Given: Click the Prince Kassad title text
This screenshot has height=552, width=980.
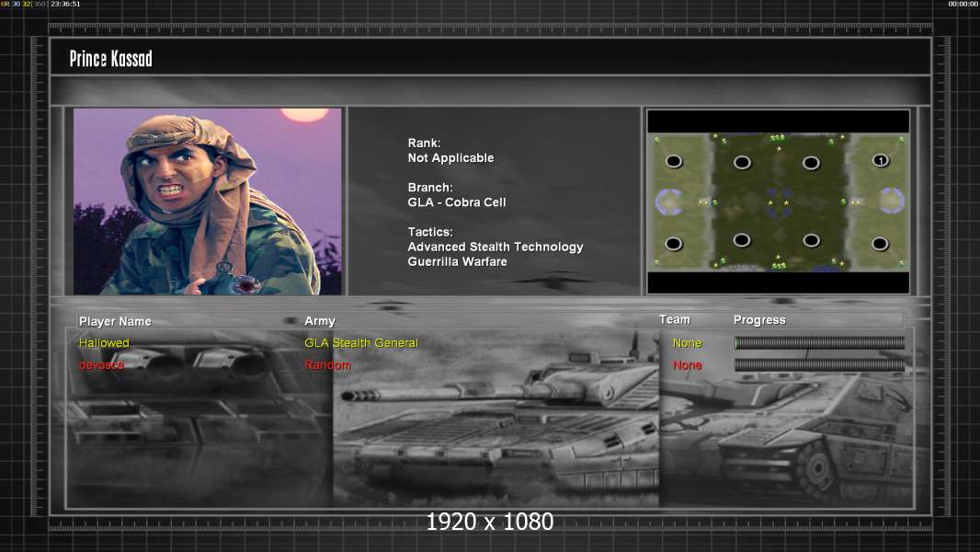Looking at the screenshot, I should [110, 59].
